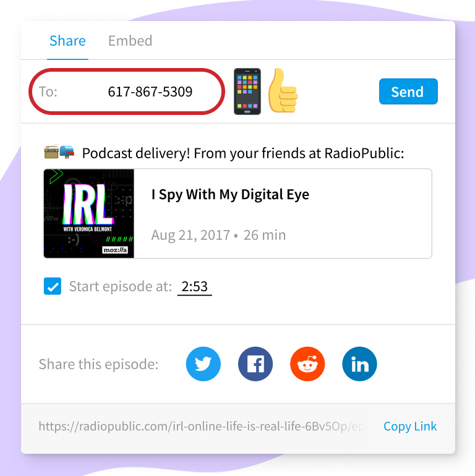Switch to the Embed tab
Screen dimensions: 475x476
tap(131, 41)
